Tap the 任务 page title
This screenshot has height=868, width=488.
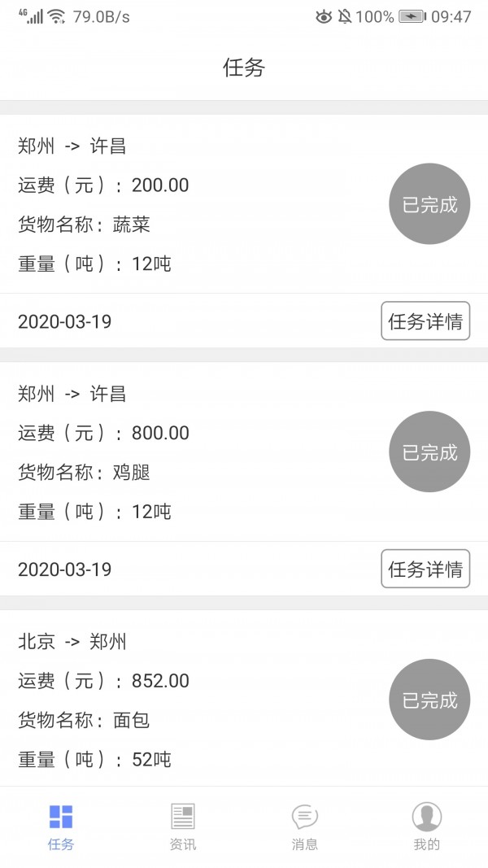coord(244,68)
